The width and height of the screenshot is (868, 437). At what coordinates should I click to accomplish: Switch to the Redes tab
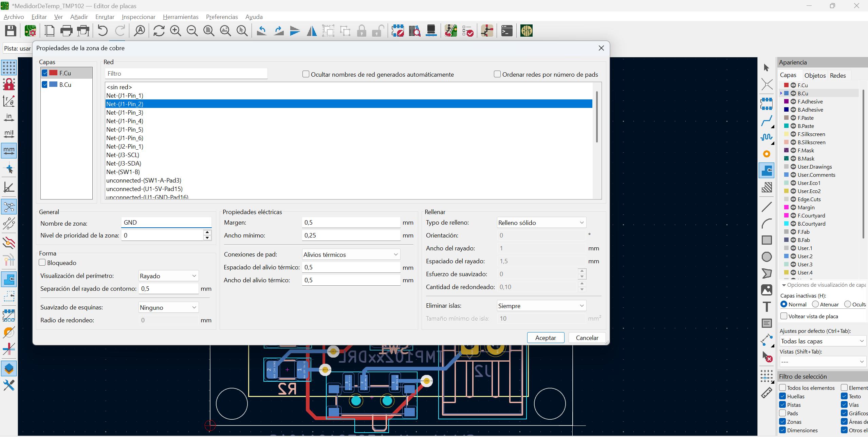pos(838,75)
